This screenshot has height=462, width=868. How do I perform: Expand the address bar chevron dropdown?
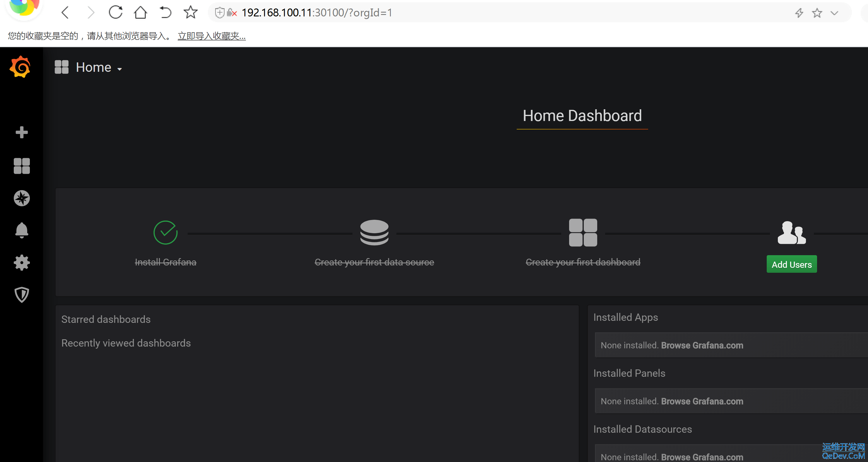pos(834,13)
